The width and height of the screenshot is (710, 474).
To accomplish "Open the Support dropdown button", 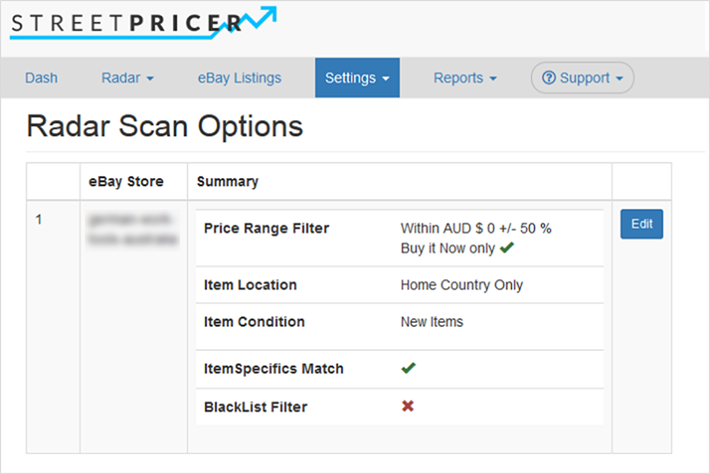I will click(583, 78).
